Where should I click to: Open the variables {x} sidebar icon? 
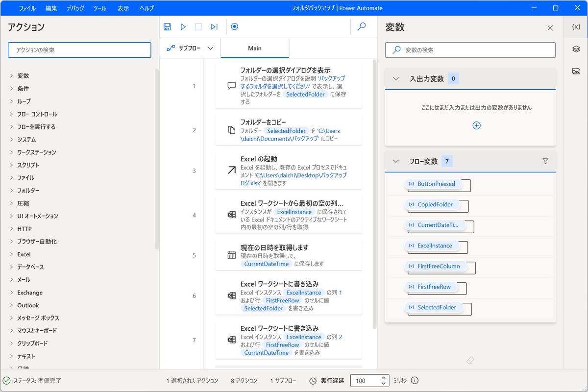576,27
